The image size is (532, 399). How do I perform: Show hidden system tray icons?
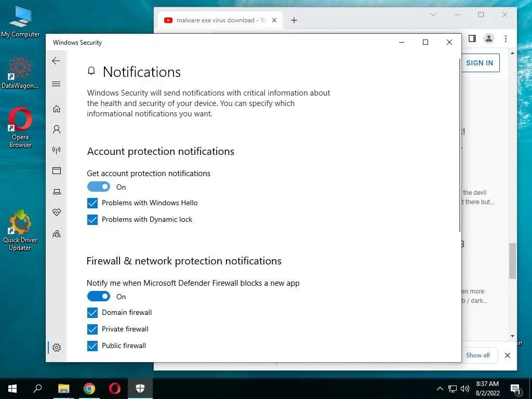pos(440,389)
